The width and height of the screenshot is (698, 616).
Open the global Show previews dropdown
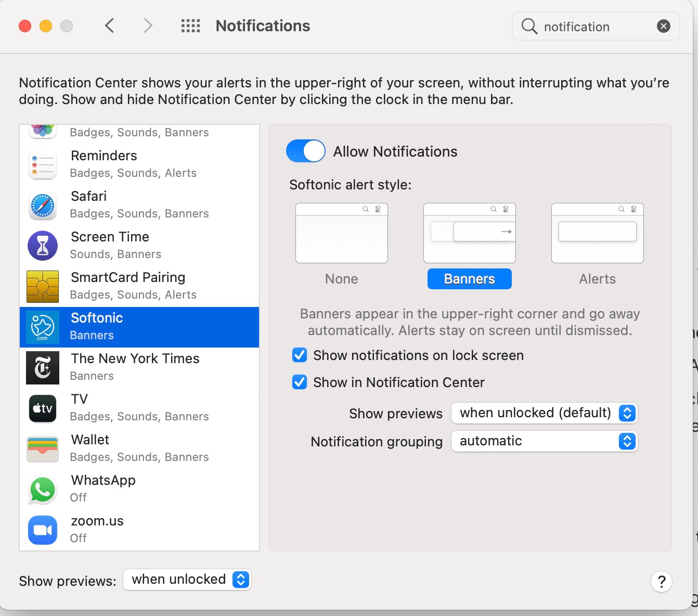pyautogui.click(x=187, y=580)
